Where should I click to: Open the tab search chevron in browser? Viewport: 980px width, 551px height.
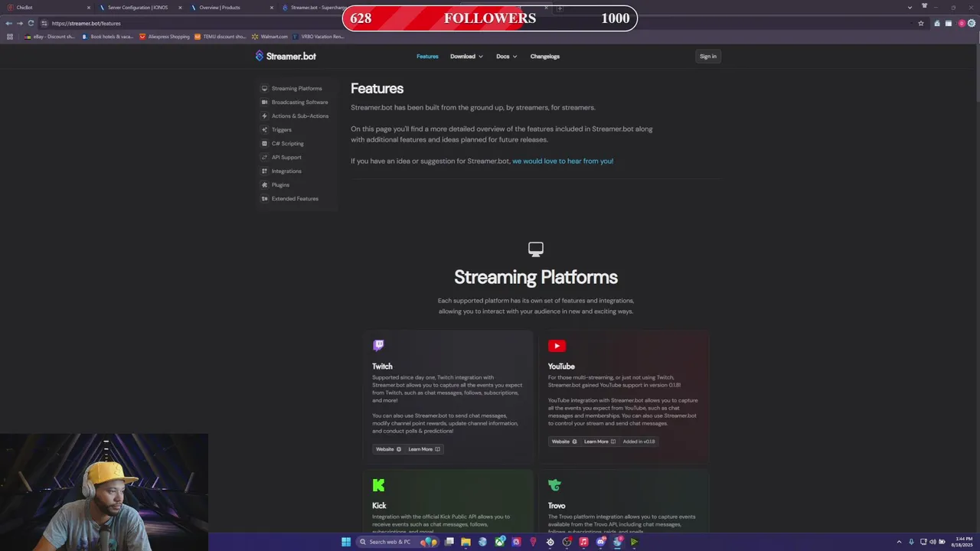click(910, 7)
